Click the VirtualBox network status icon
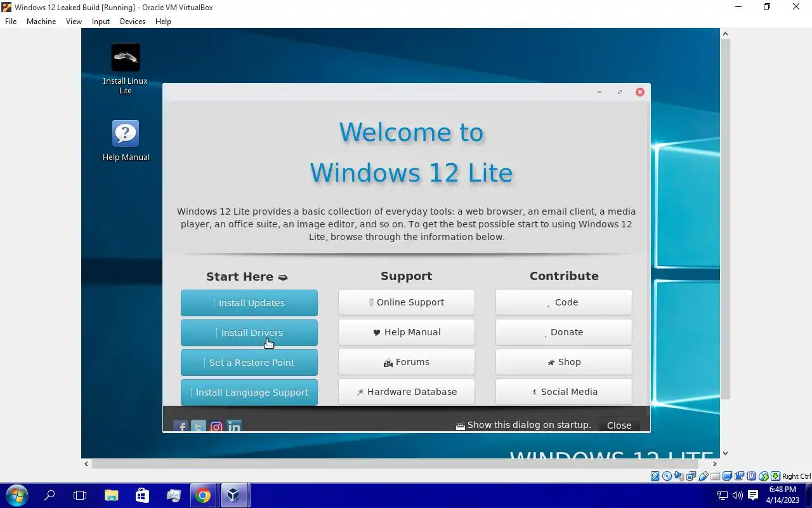The width and height of the screenshot is (812, 508). (x=691, y=476)
